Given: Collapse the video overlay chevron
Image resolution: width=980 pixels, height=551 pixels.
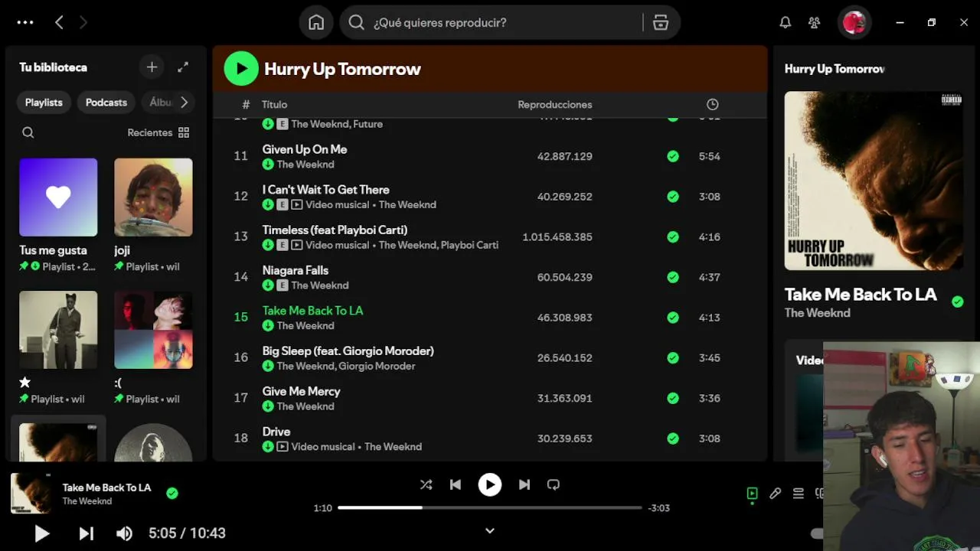Looking at the screenshot, I should (x=490, y=530).
